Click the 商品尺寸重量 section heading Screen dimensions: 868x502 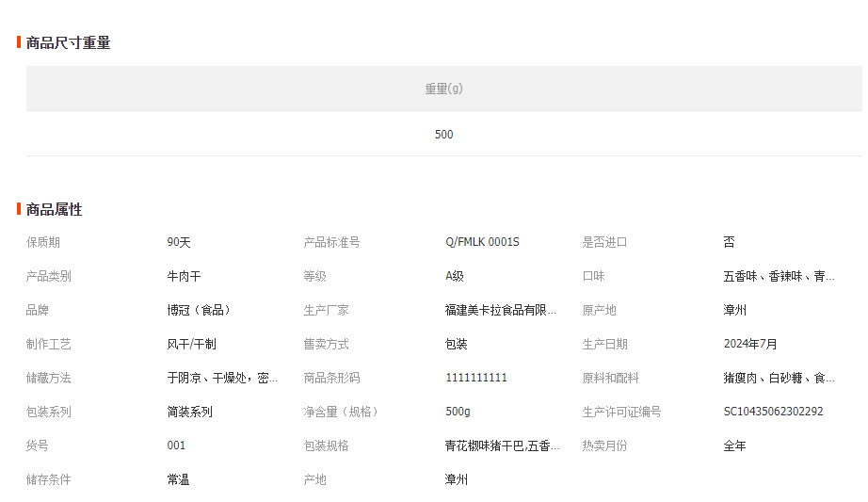click(68, 42)
